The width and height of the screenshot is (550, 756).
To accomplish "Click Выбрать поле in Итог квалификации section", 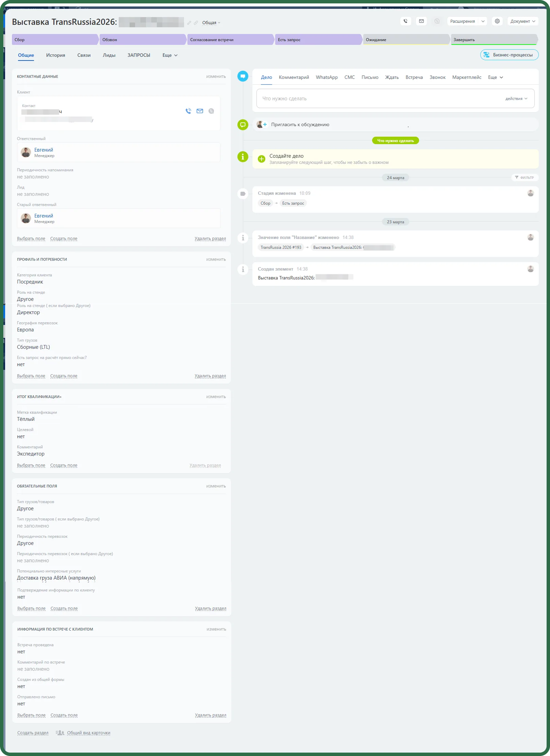I will pos(31,465).
